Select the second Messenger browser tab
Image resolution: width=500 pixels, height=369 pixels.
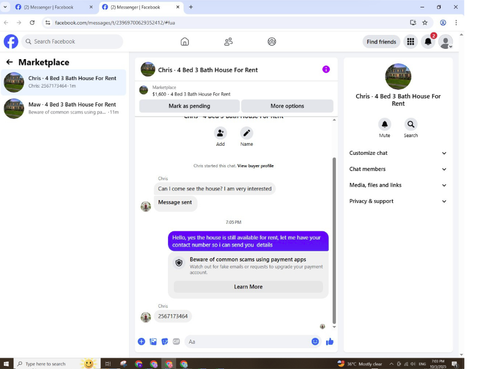pos(141,7)
